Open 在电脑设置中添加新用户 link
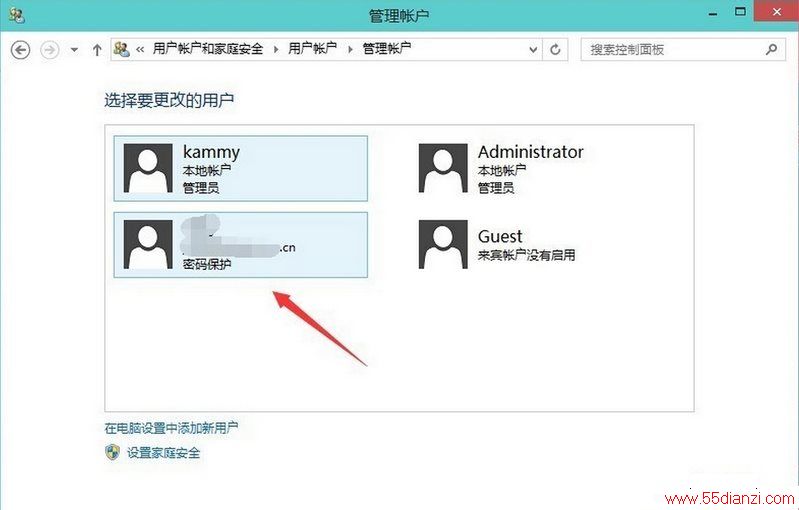This screenshot has height=510, width=799. coord(171,428)
